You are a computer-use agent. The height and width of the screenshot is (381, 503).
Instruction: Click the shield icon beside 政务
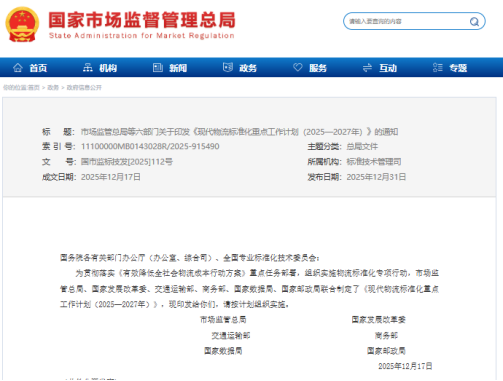[x=228, y=67]
